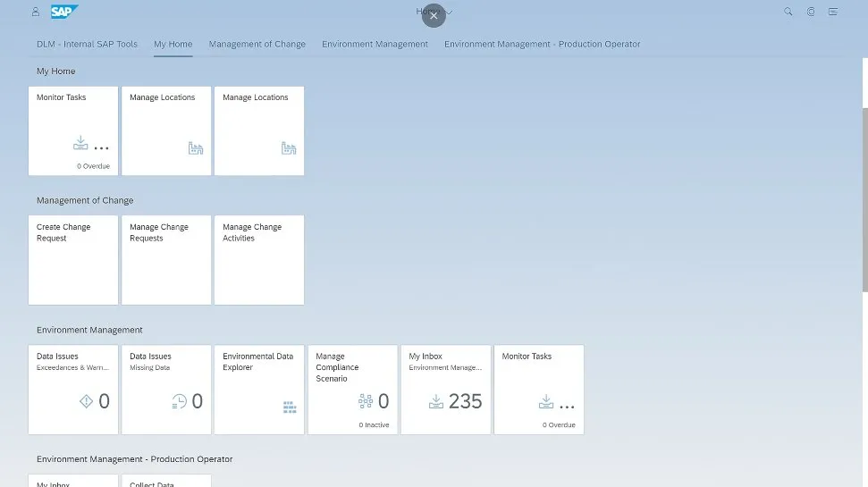The height and width of the screenshot is (487, 868).
Task: Click the Management of Change section heading
Action: pos(85,200)
